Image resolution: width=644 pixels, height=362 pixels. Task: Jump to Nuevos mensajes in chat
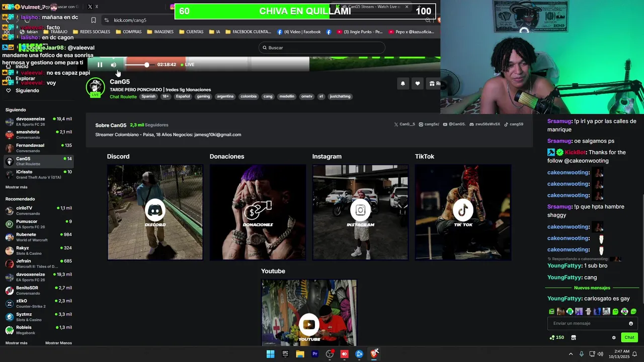(x=592, y=288)
